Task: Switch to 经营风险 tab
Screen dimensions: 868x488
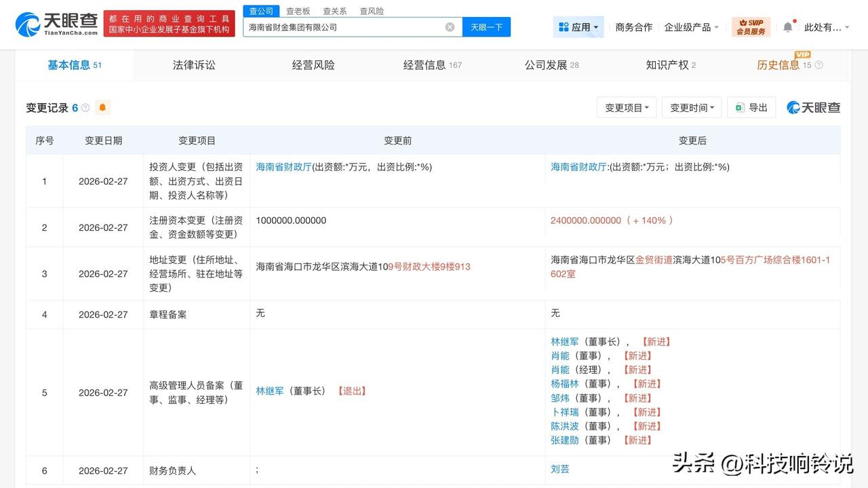Action: point(313,65)
